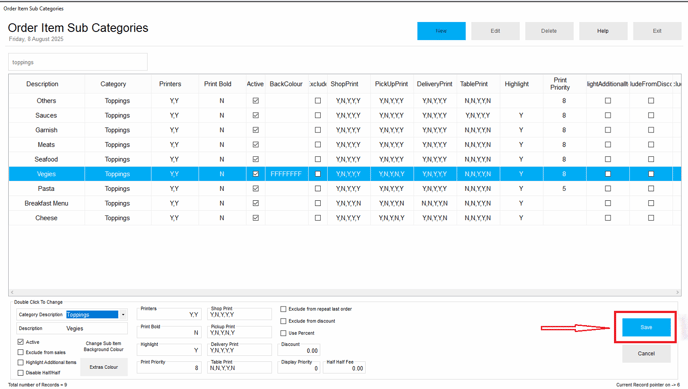Select the Pasta row description
This screenshot has height=389, width=688.
(46, 189)
